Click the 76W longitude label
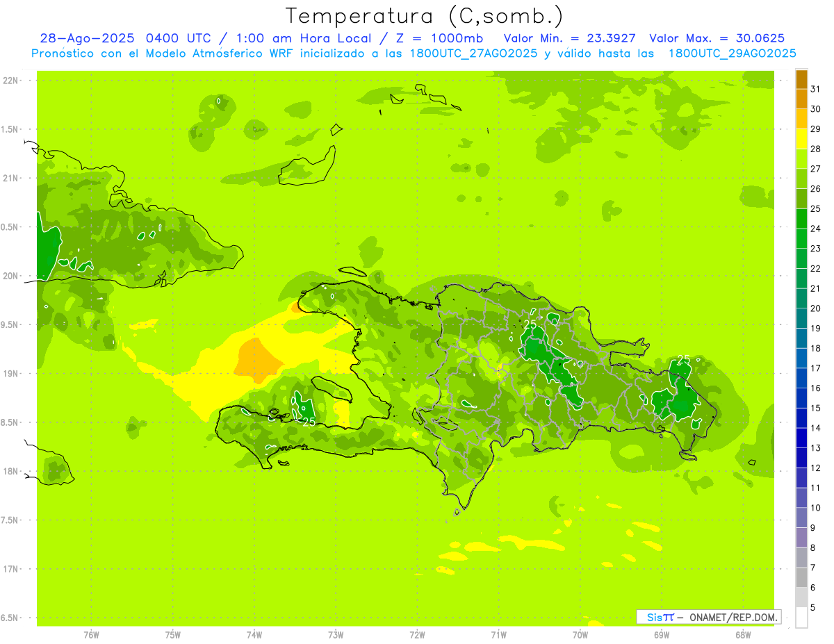This screenshot has height=644, width=834. 91,635
